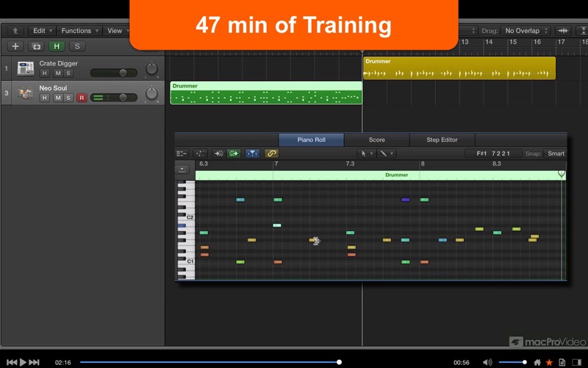Image resolution: width=588 pixels, height=368 pixels.
Task: Add a new track with plus button
Action: pyautogui.click(x=15, y=46)
